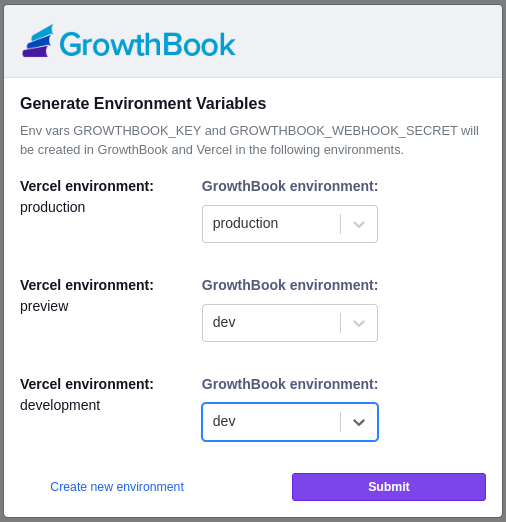Click the description text mentioning GROWTHBOOK_WEBHOOK_SECRET
Viewport: 506px width, 522px height.
(x=249, y=140)
